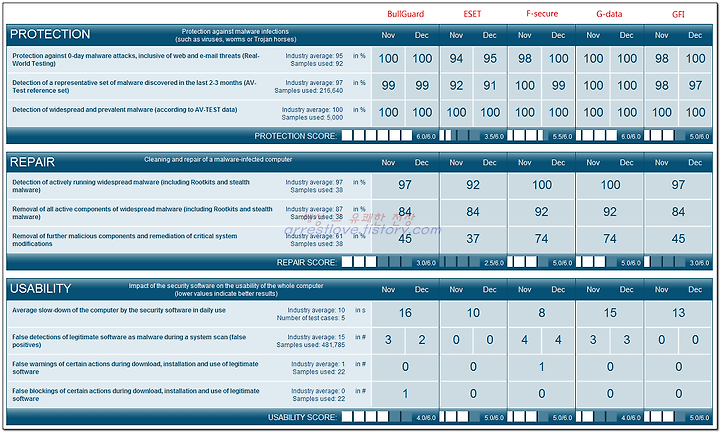Select the USABILITY section title
Viewport: 720px width, 432px height.
coord(40,288)
